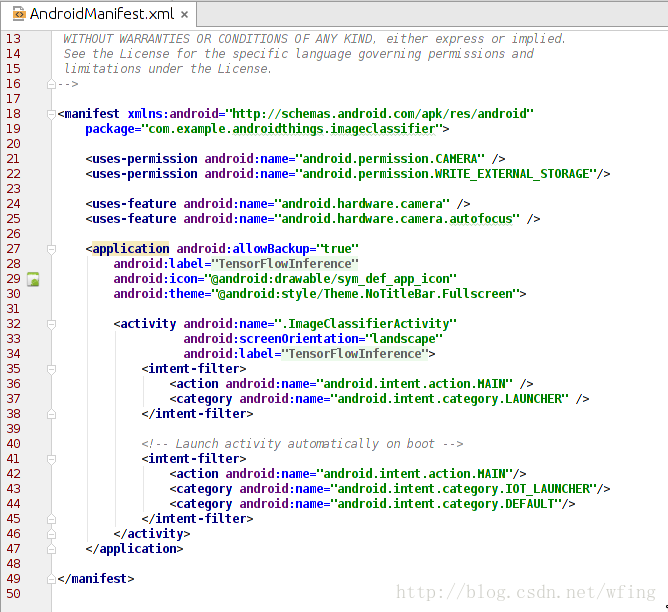Click fold end marker at line 49
The image size is (668, 612).
pyautogui.click(x=52, y=579)
